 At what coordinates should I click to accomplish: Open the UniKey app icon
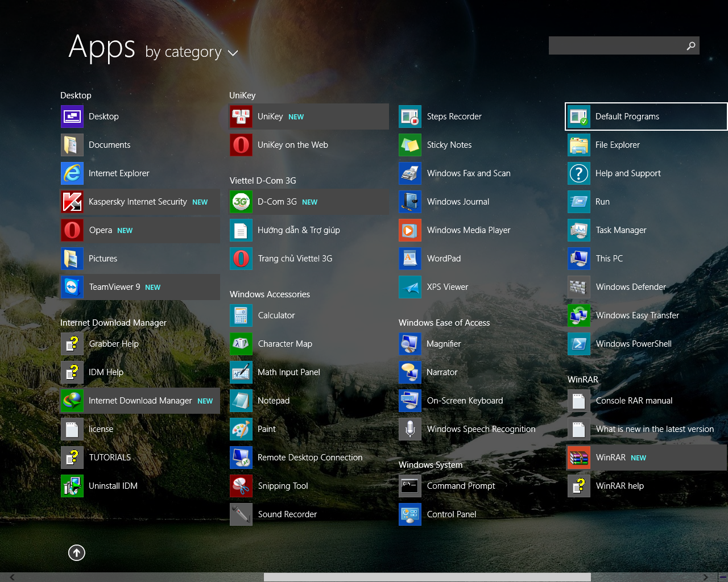pyautogui.click(x=241, y=117)
